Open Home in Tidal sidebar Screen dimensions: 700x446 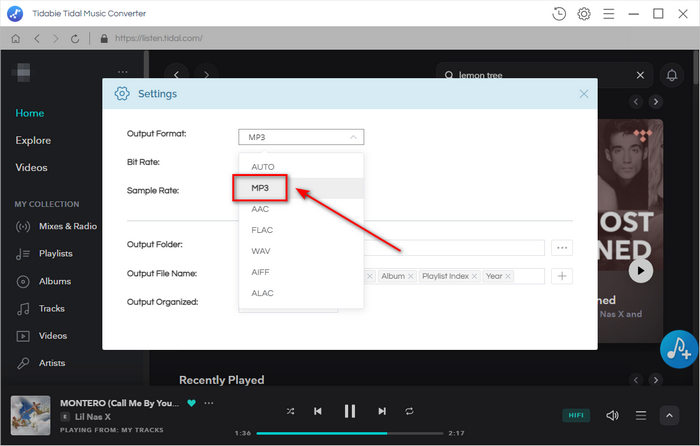tap(30, 113)
